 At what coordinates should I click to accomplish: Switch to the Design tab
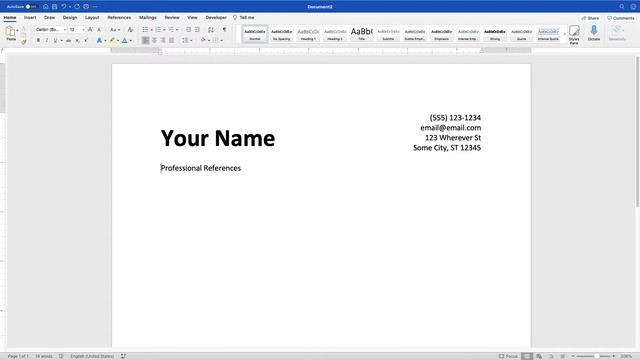tap(70, 18)
